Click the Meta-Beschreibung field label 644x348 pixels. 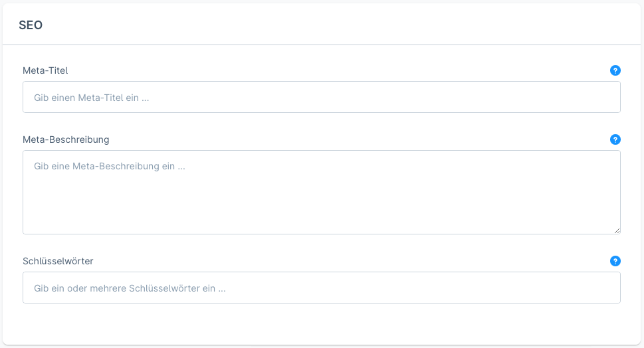click(66, 139)
